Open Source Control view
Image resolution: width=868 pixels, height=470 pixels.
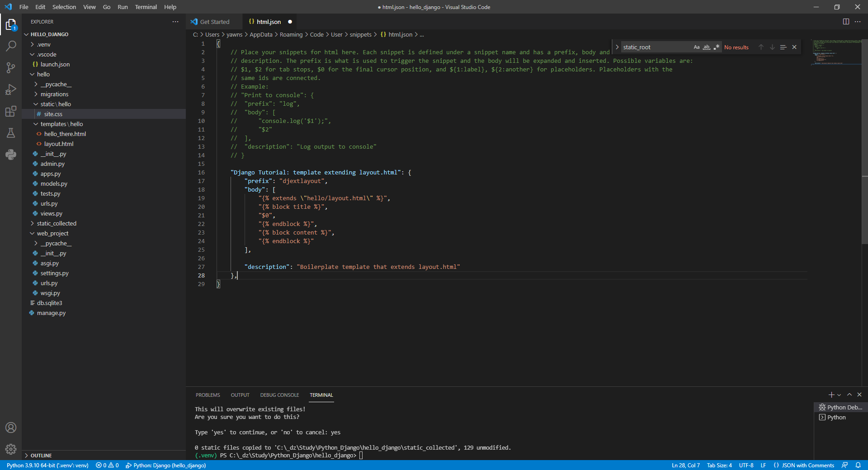(11, 68)
